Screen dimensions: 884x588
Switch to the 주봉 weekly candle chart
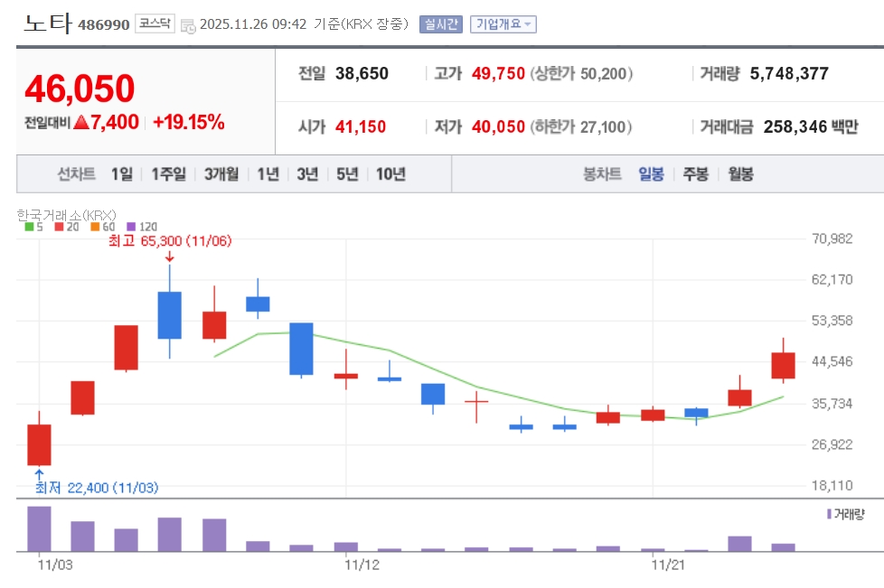pyautogui.click(x=695, y=174)
